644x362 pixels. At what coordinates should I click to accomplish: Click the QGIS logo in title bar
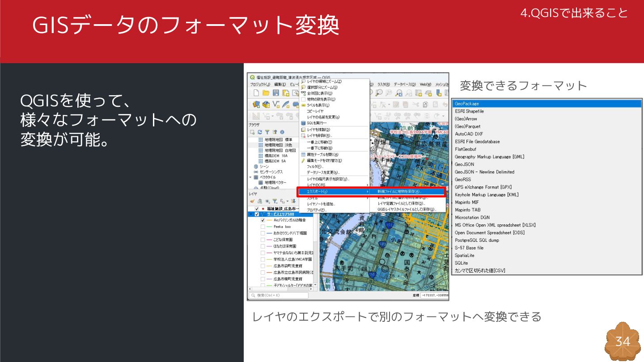(x=252, y=77)
